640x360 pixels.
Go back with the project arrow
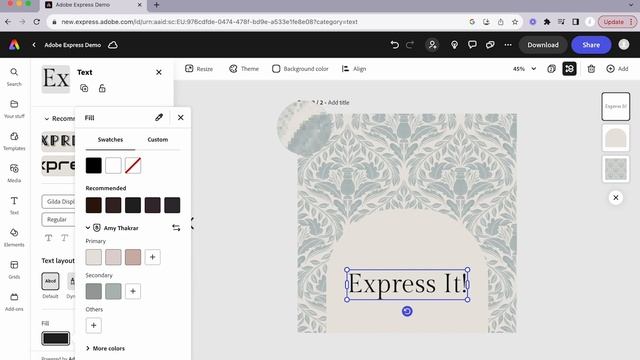34,45
